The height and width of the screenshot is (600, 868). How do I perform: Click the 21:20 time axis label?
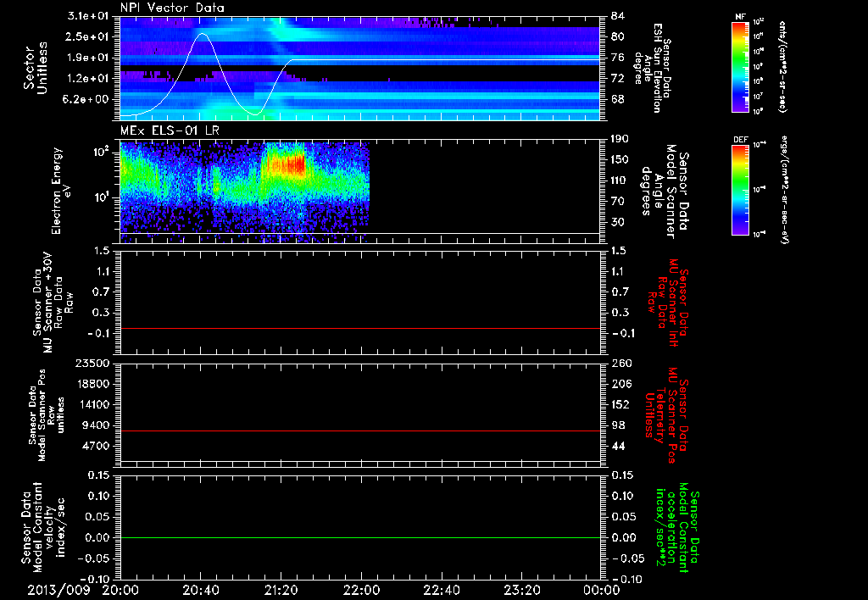click(281, 590)
